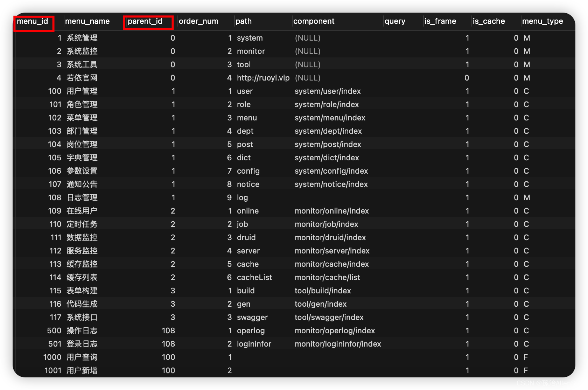The height and width of the screenshot is (390, 588).
Task: Select the 系统工具 menu name cell
Action: [x=82, y=64]
